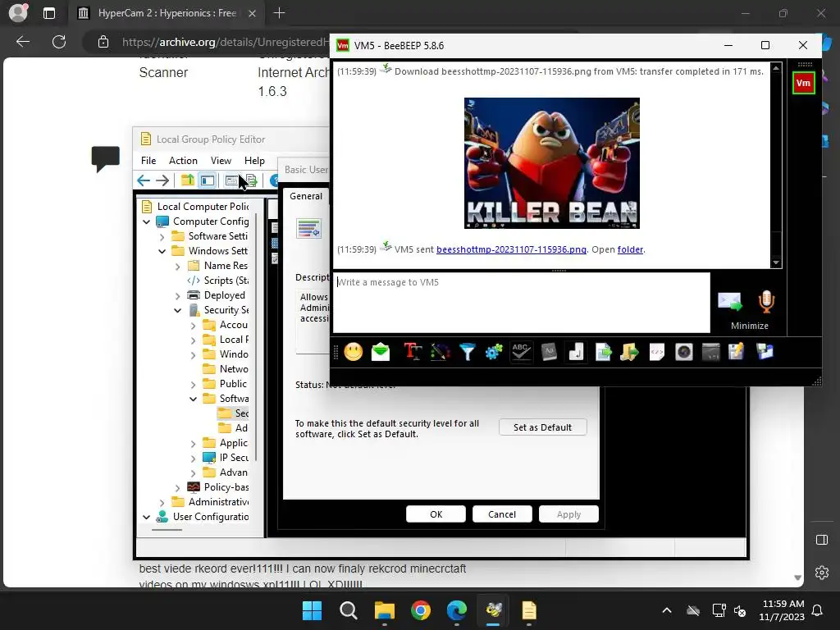Screen dimensions: 840x630
Task: Open the File menu in Group Policy Editor
Action: click(148, 161)
